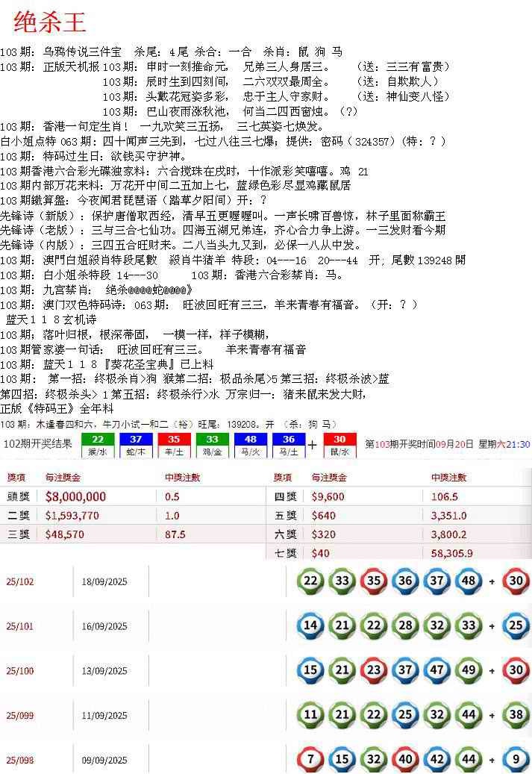Image resolution: width=532 pixels, height=774 pixels.
Task: Click green ball 49 in draw 25/100
Action: [x=468, y=670]
